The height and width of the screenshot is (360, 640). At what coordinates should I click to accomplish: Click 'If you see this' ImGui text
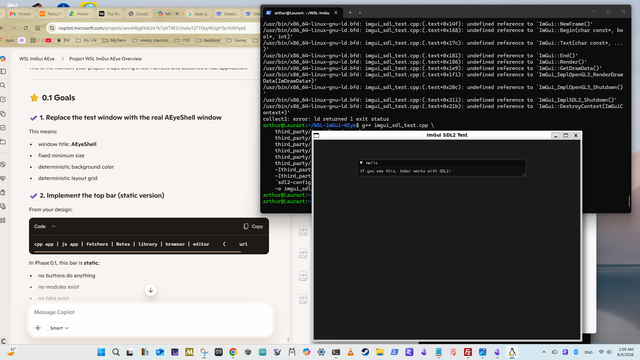tap(405, 171)
